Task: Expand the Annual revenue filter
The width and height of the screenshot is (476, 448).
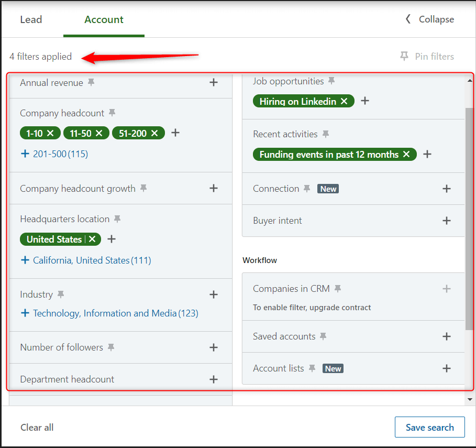Action: [214, 82]
